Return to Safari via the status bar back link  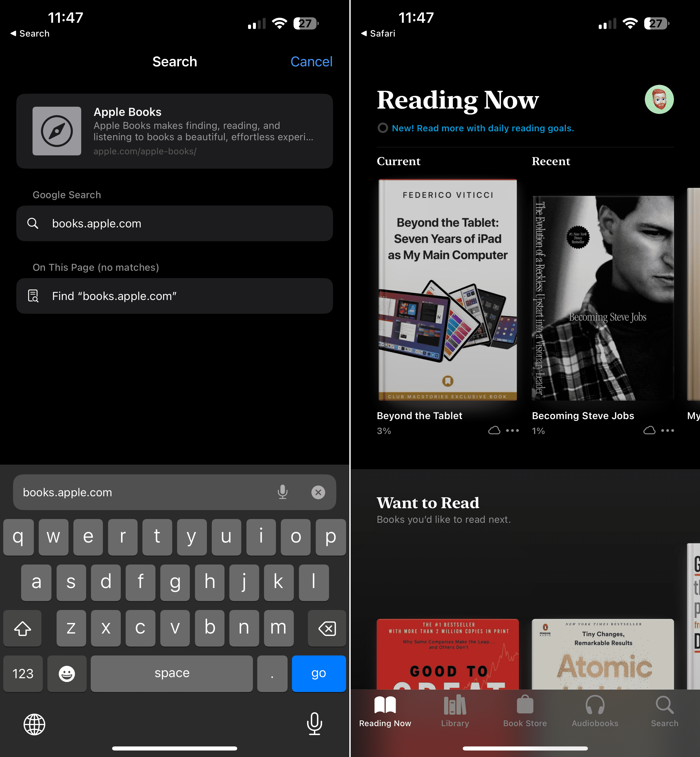pos(378,34)
